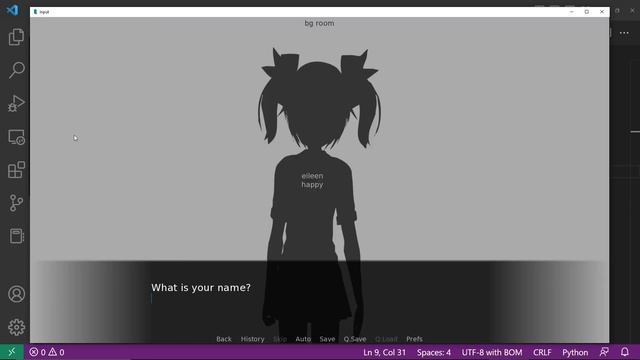Show errors and warnings count panel

point(47,352)
